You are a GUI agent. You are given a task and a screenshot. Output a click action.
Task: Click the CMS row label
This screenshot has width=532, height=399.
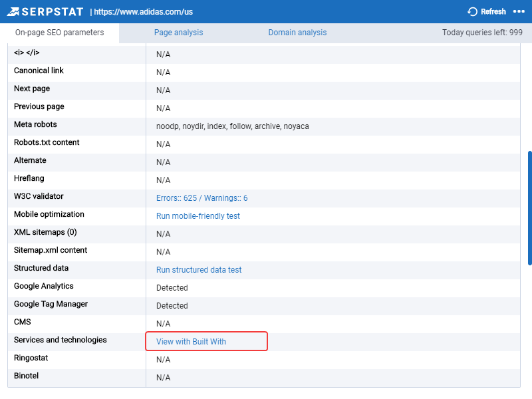tap(23, 322)
